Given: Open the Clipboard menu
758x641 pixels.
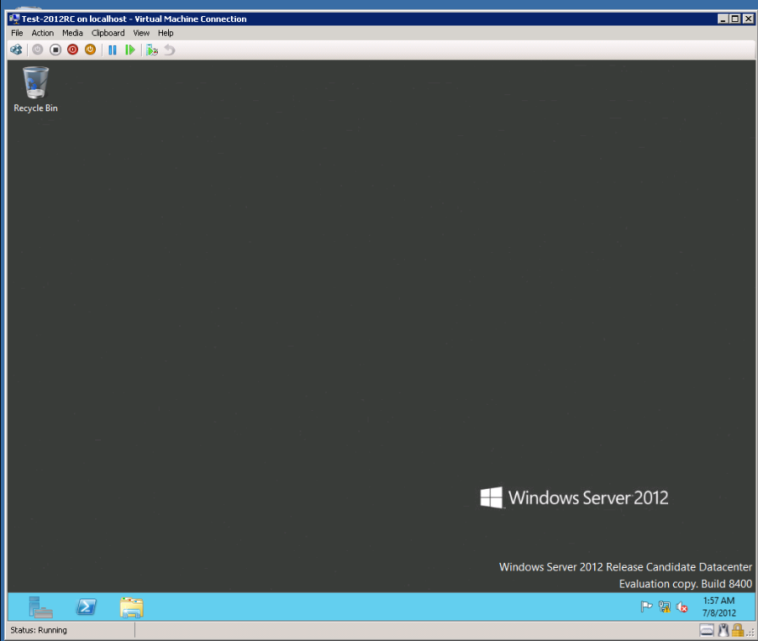Looking at the screenshot, I should (108, 33).
